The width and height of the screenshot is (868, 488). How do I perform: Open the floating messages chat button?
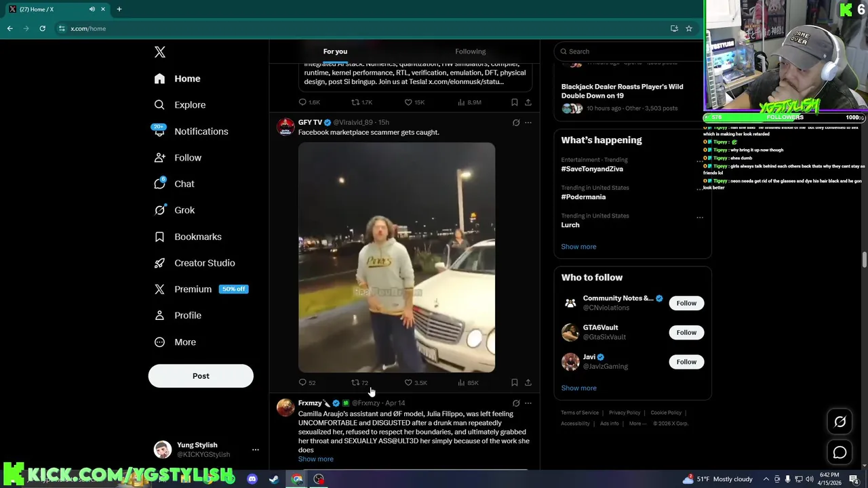[x=840, y=452]
